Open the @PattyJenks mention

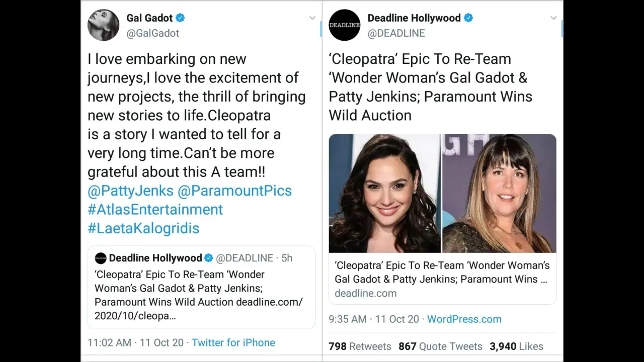(130, 191)
